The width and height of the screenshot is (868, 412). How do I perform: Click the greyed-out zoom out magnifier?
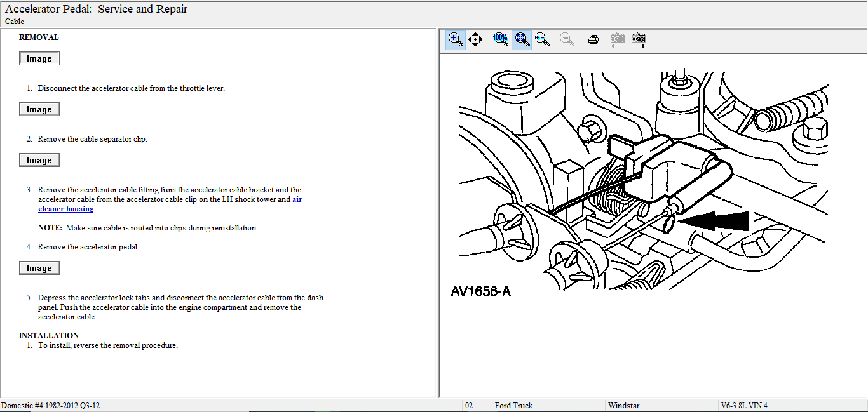[x=567, y=39]
